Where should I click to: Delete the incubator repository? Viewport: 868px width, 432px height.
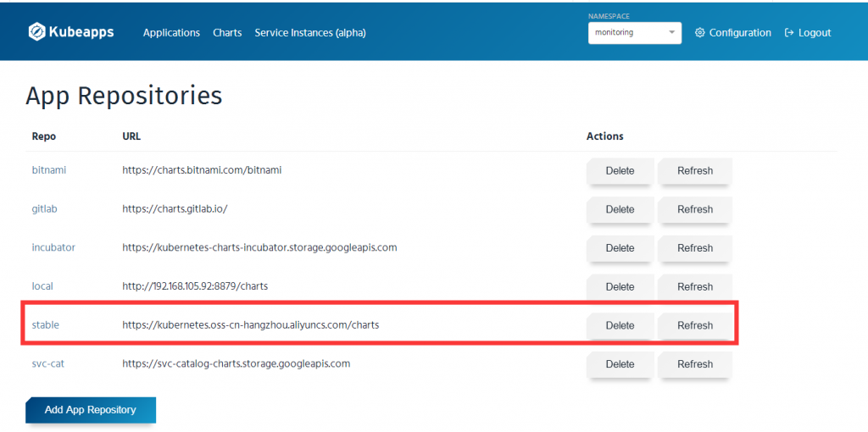click(x=620, y=248)
